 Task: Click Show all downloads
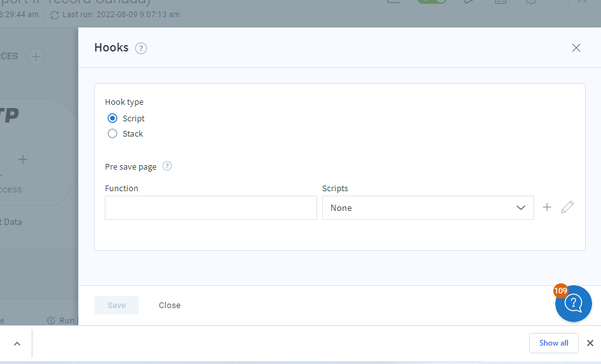[x=553, y=343]
